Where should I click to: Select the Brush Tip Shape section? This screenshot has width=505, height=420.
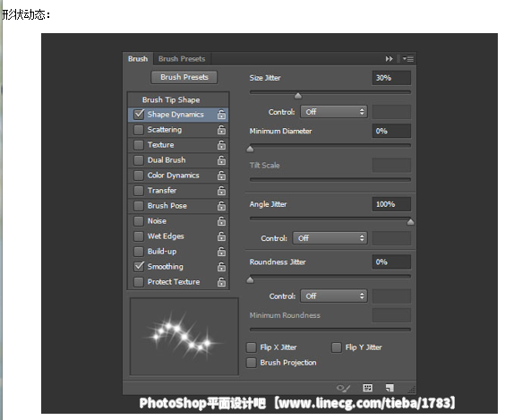click(178, 99)
